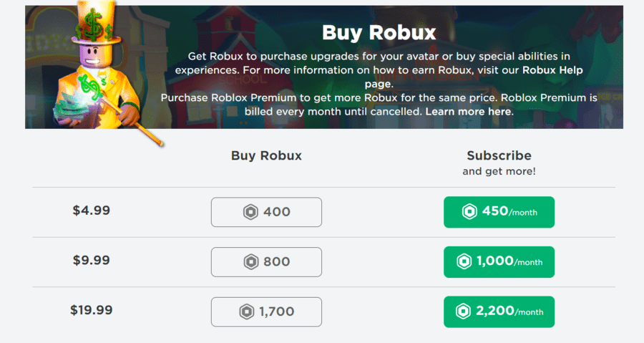Buy 800 Robux for $9.99
644x343 pixels.
(267, 261)
